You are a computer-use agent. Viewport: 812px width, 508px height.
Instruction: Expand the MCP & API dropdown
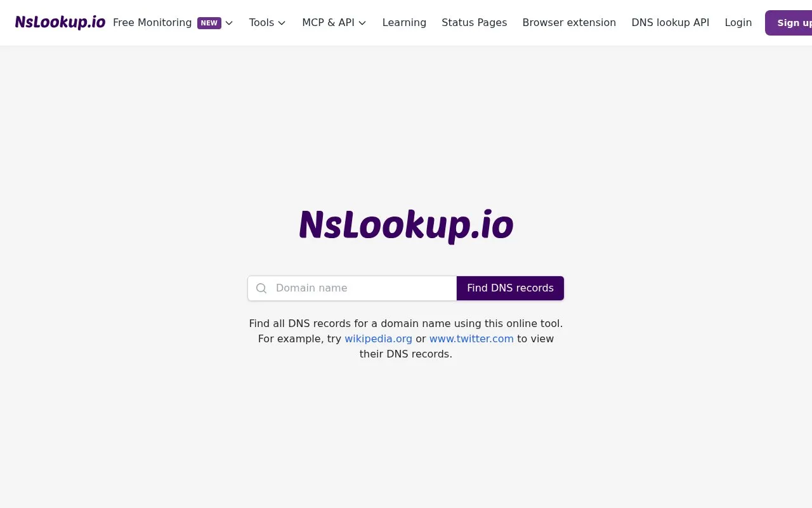pyautogui.click(x=334, y=23)
